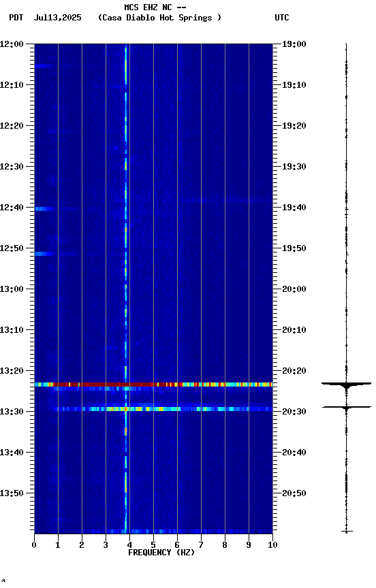
Task: Click the 'UTC' timezone label
Action: [282, 18]
